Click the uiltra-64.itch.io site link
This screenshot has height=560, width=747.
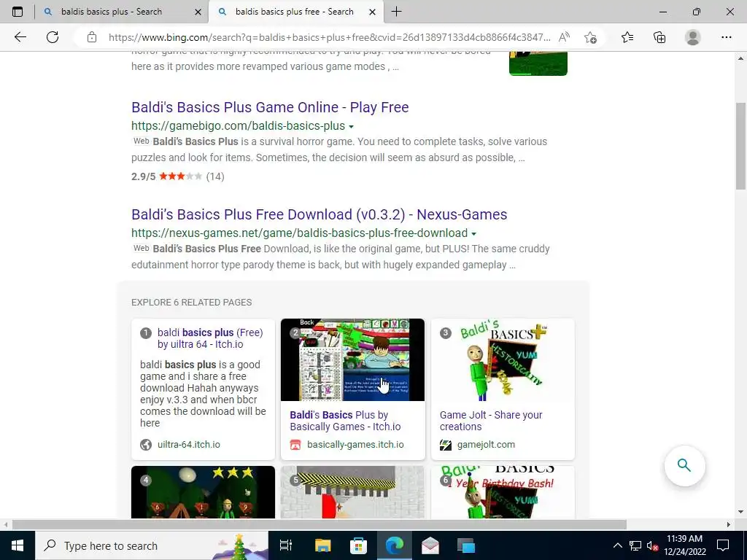click(x=189, y=444)
